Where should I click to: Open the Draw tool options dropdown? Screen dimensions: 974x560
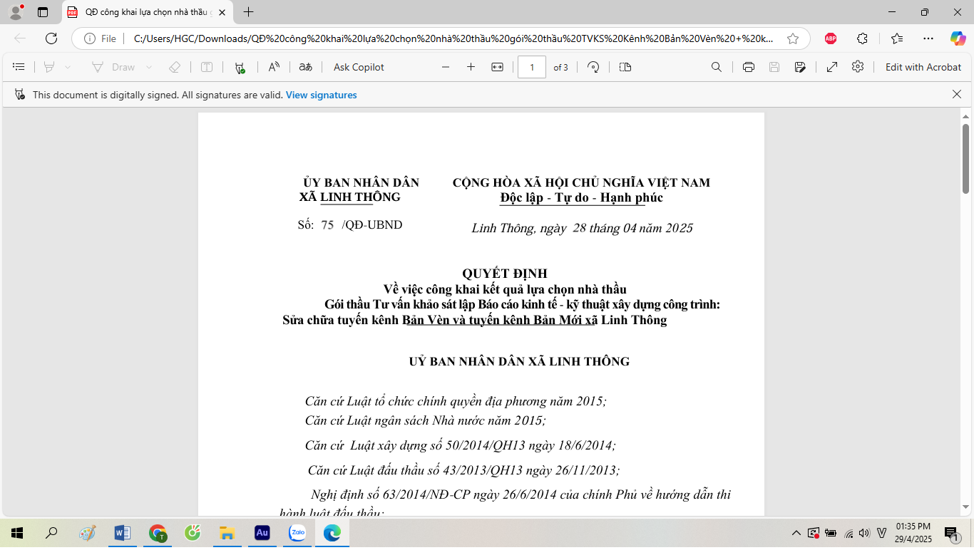pyautogui.click(x=149, y=67)
